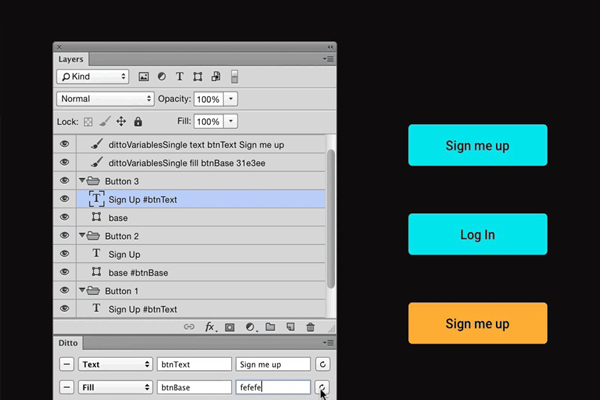This screenshot has width=600, height=400.
Task: Hide the base #btnBase layer
Action: pos(64,272)
